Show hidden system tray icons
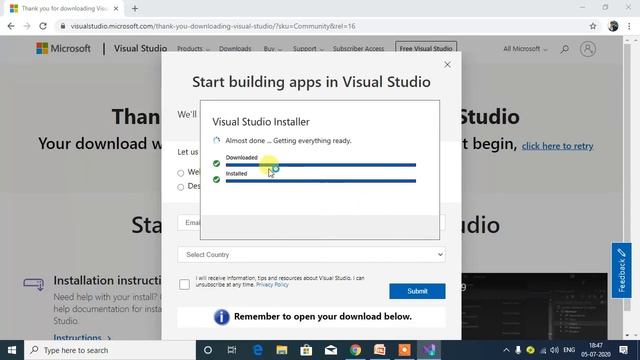The width and height of the screenshot is (640, 360). (506, 350)
